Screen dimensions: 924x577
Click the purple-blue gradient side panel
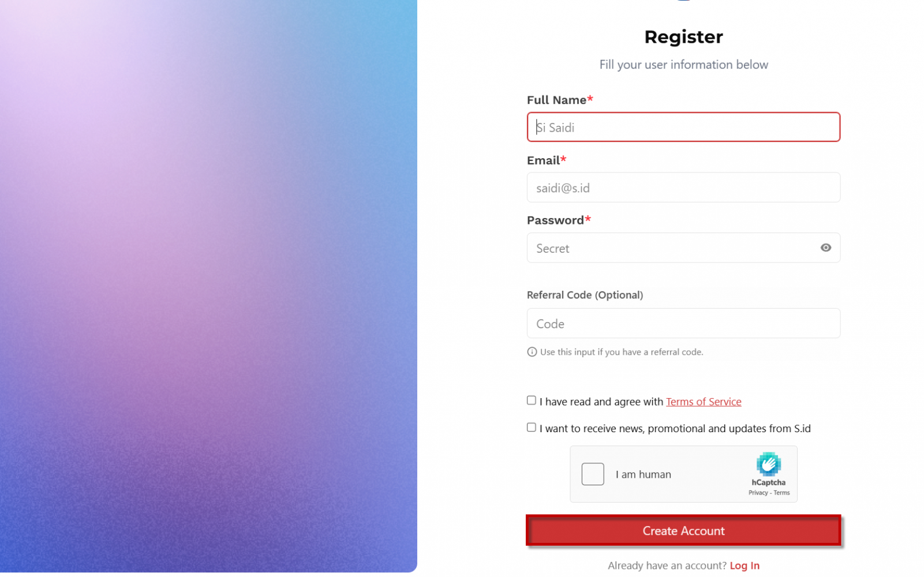click(208, 288)
